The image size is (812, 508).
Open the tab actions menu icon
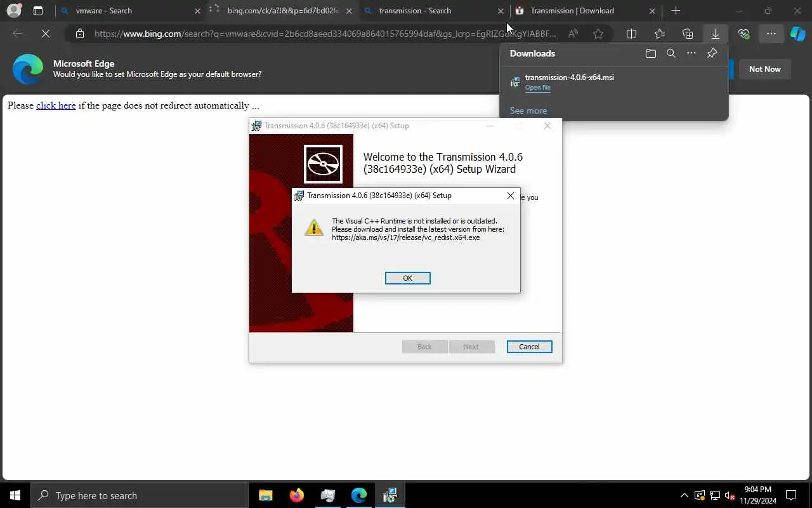[x=38, y=11]
